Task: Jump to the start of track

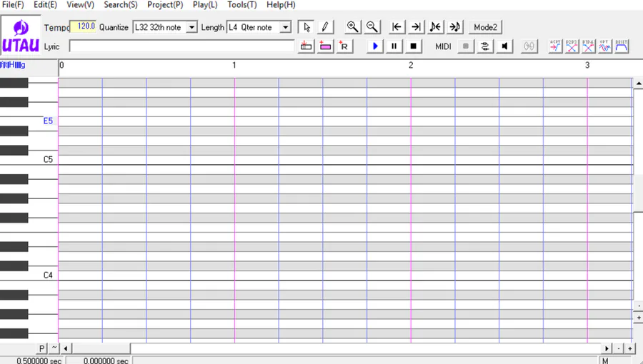Action: 397,27
